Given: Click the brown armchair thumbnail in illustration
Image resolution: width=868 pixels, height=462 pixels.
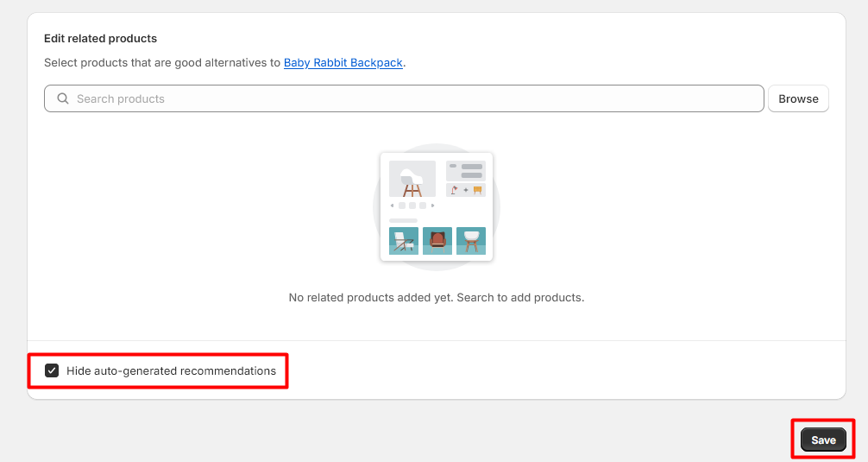Looking at the screenshot, I should click(x=437, y=241).
